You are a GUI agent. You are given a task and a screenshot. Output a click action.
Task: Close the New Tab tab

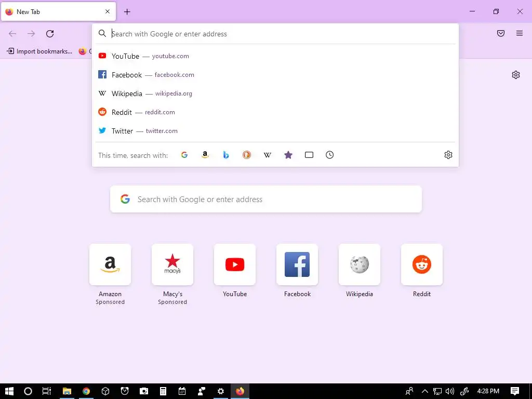[108, 11]
